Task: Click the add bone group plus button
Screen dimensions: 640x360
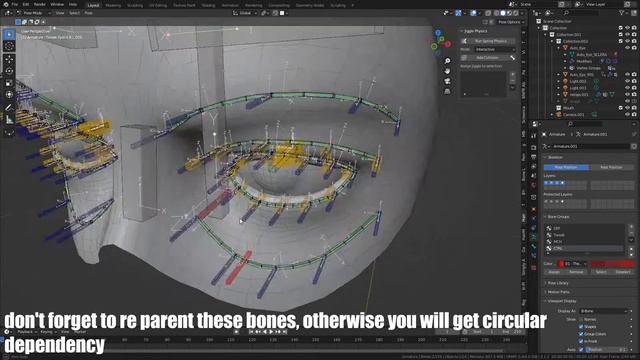Action: click(631, 227)
